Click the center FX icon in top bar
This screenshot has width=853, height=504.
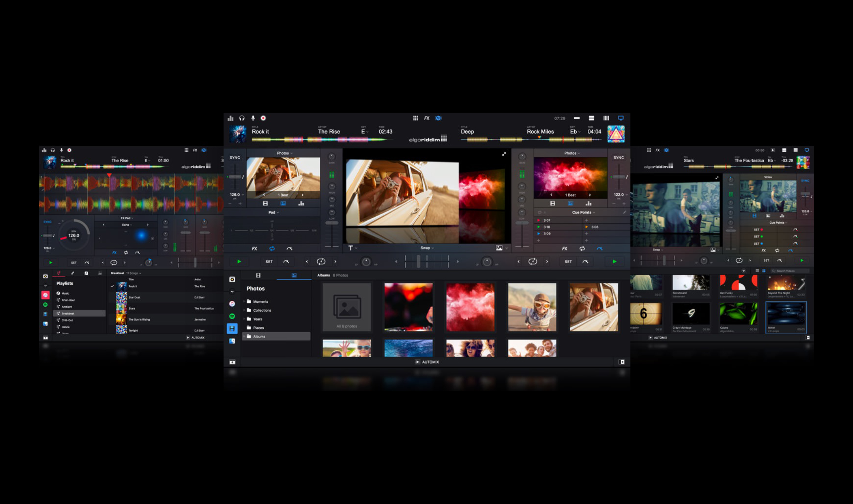point(427,118)
